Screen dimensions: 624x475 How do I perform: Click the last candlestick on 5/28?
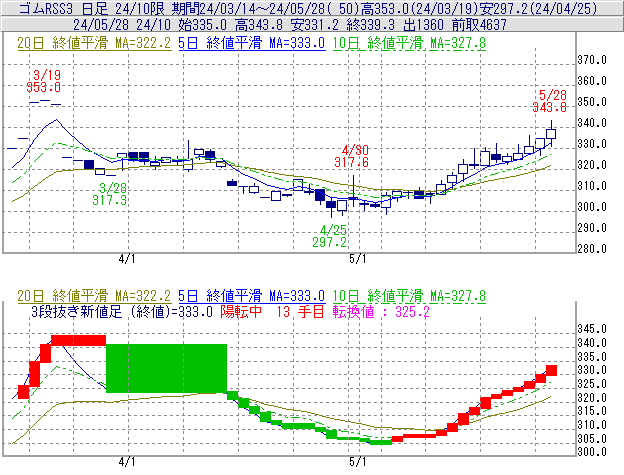551,134
